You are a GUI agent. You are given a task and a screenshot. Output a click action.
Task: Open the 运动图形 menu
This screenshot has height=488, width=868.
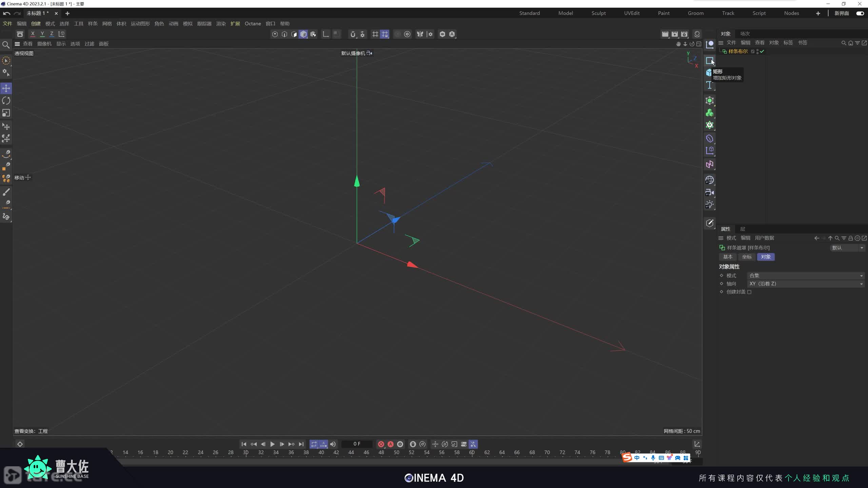point(140,24)
